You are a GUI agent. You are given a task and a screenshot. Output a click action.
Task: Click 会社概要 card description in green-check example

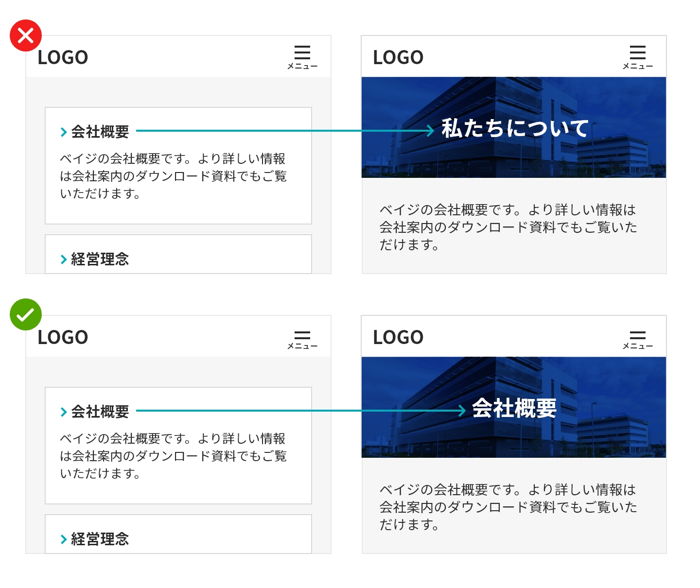coord(173,456)
